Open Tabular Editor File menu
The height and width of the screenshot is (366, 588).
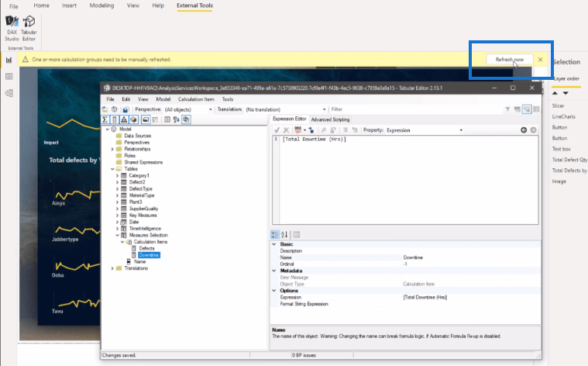[x=110, y=99]
